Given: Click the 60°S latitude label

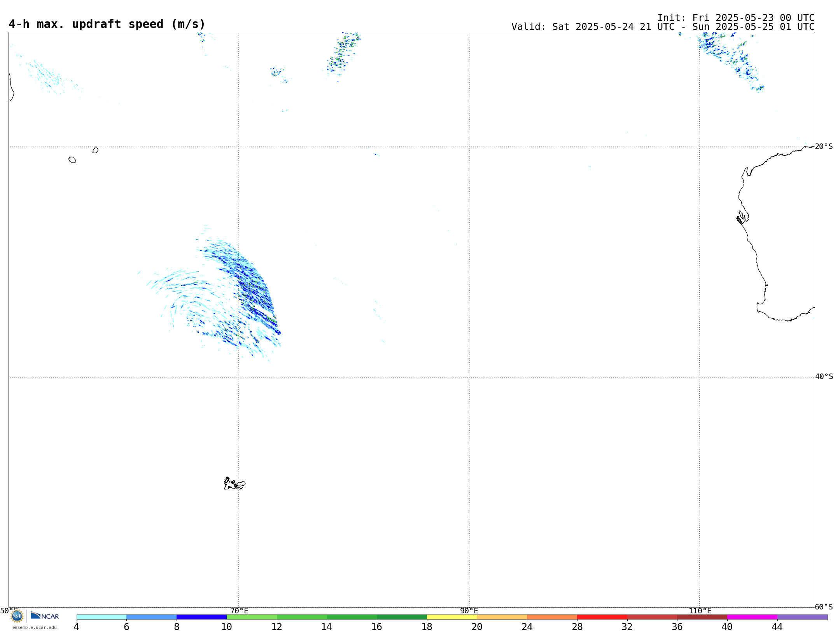Looking at the screenshot, I should pos(824,607).
